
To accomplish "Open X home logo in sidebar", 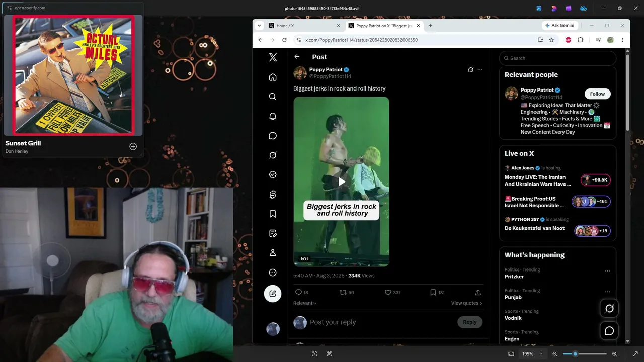I will coord(273,57).
